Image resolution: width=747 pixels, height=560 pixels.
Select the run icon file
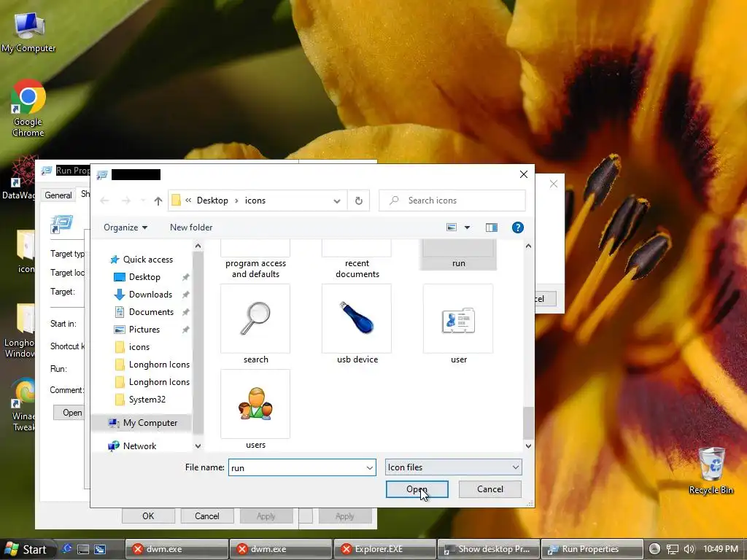point(458,254)
